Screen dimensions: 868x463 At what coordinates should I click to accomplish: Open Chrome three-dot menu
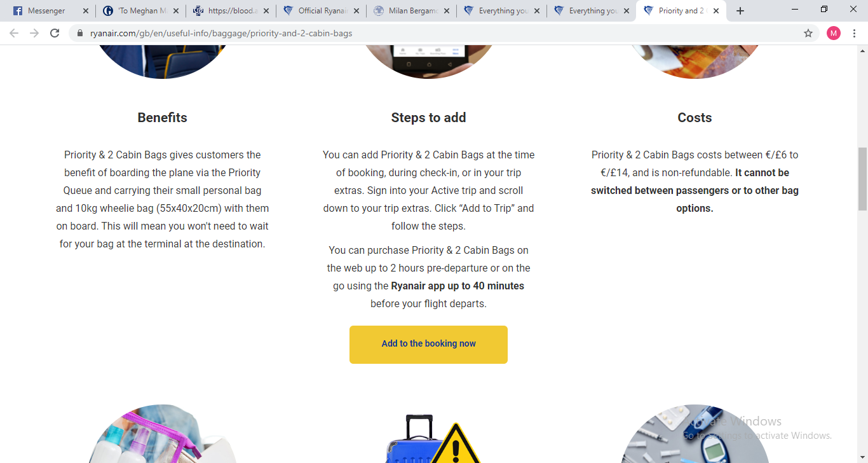(x=854, y=33)
